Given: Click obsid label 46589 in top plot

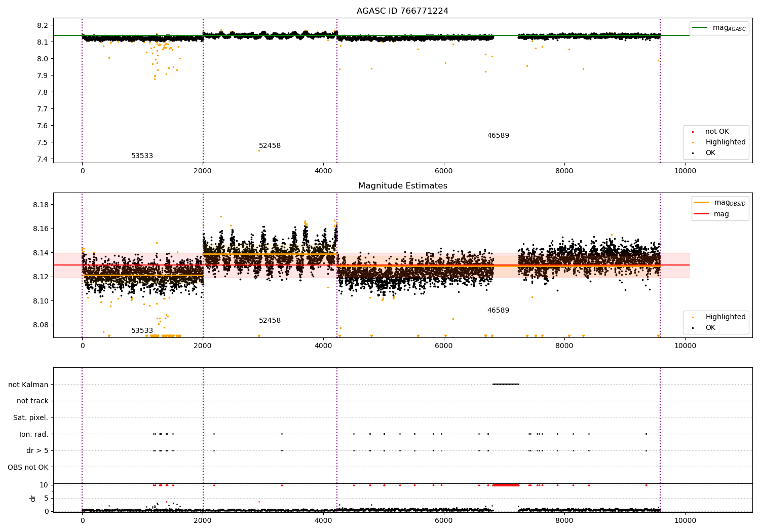Looking at the screenshot, I should tap(498, 136).
